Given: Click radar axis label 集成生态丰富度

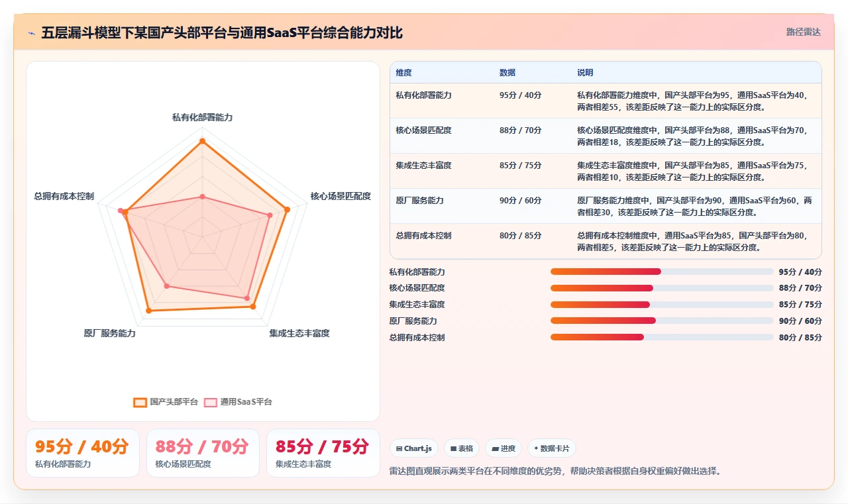Looking at the screenshot, I should point(299,334).
